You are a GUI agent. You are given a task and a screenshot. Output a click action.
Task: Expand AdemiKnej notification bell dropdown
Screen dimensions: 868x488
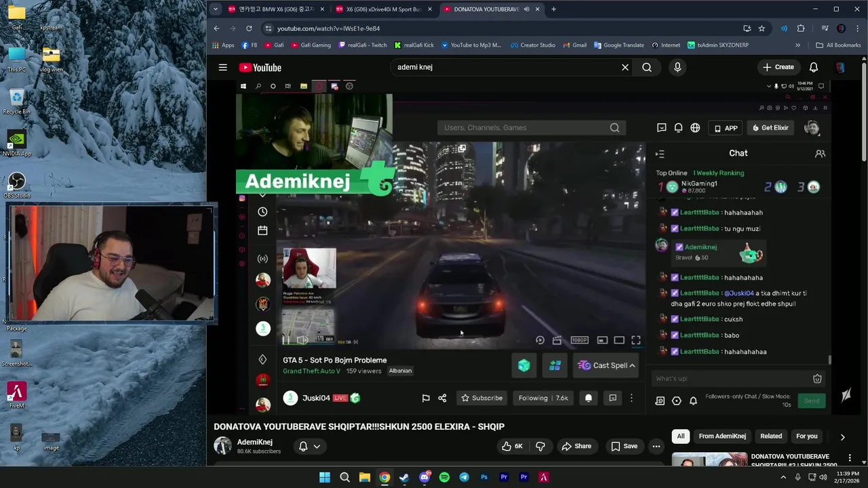[x=309, y=446]
